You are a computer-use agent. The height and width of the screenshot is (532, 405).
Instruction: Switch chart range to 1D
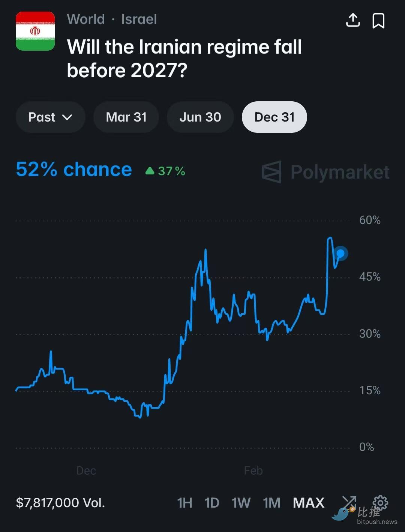pyautogui.click(x=212, y=503)
